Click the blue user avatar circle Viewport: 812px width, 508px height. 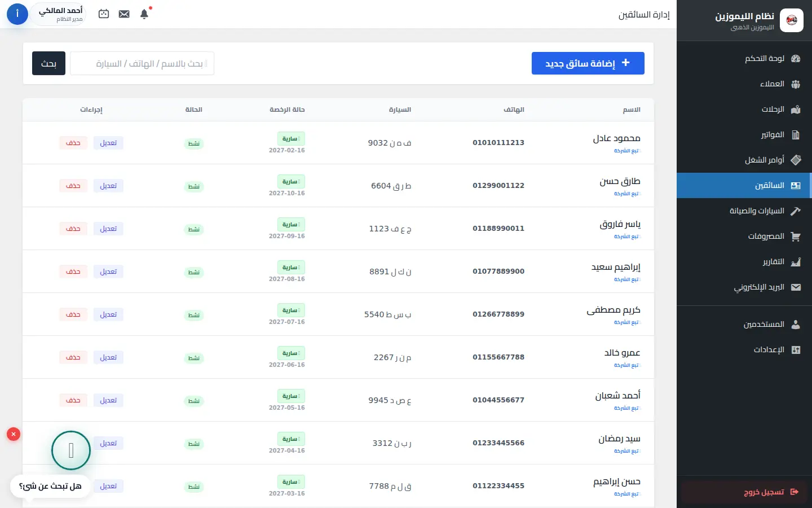(x=17, y=14)
